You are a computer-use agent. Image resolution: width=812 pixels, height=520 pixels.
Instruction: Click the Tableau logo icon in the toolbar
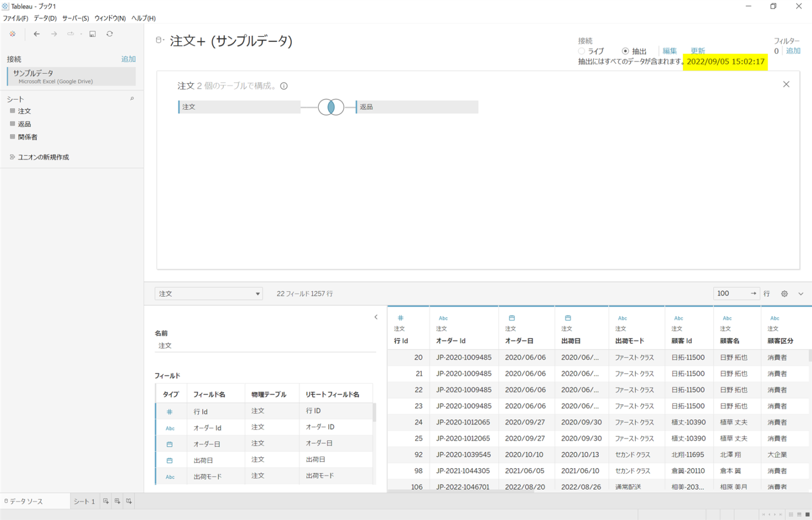pyautogui.click(x=12, y=33)
